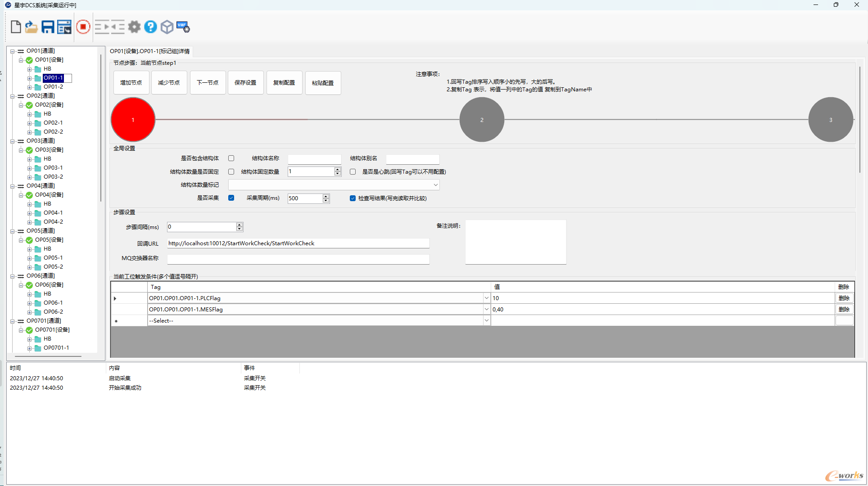
Task: Open variable settings via var icon
Action: 183,27
